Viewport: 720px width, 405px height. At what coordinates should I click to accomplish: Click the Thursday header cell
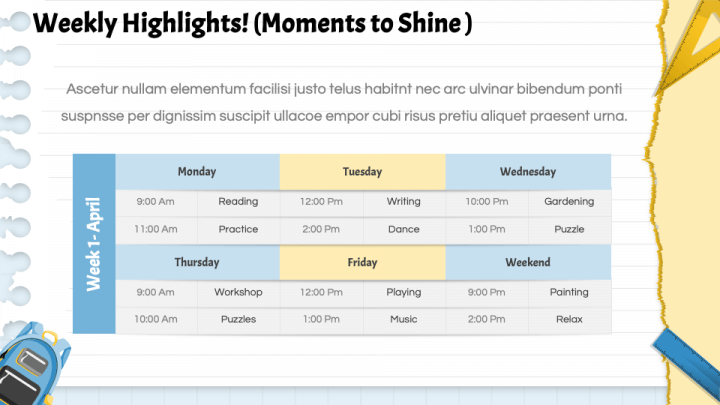click(x=197, y=262)
